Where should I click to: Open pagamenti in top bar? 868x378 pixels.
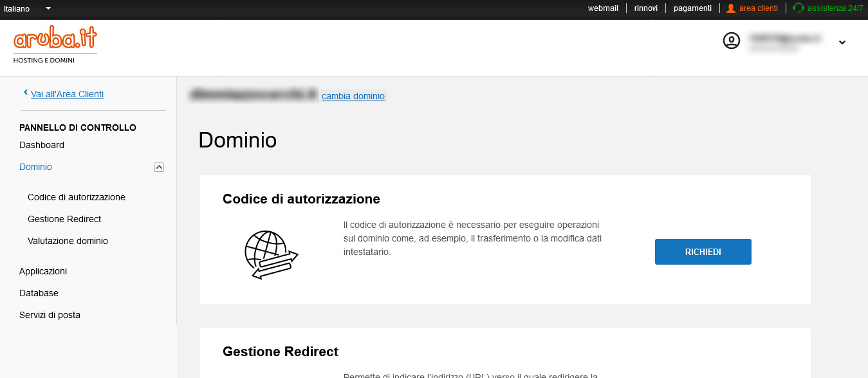click(x=692, y=8)
